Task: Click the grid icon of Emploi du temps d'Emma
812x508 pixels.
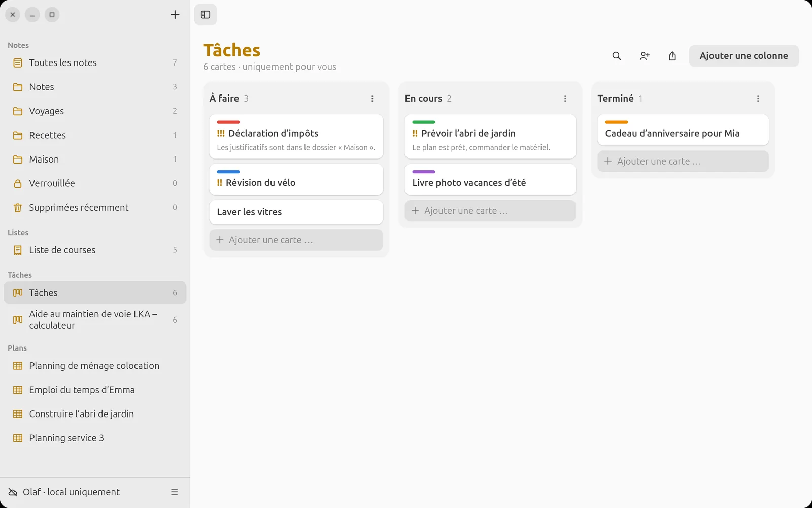Action: (x=18, y=390)
